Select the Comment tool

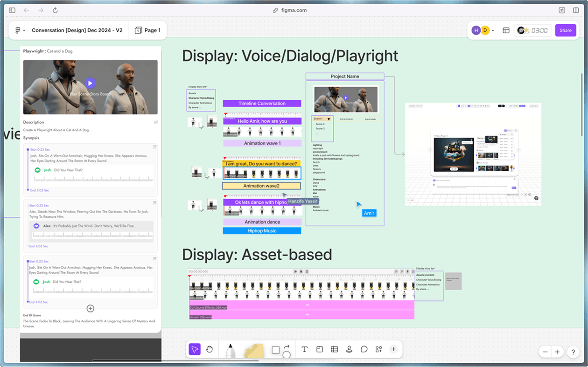(364, 349)
